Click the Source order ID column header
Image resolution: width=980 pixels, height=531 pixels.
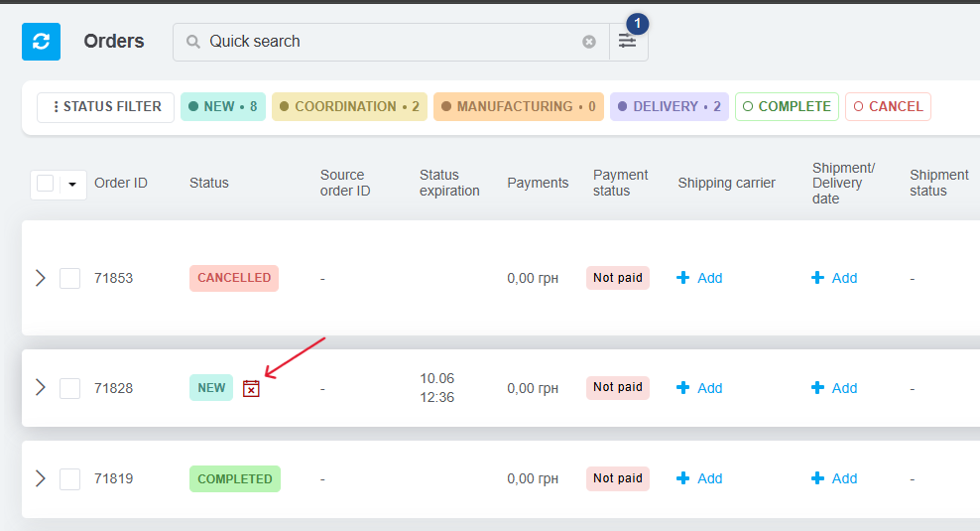345,184
